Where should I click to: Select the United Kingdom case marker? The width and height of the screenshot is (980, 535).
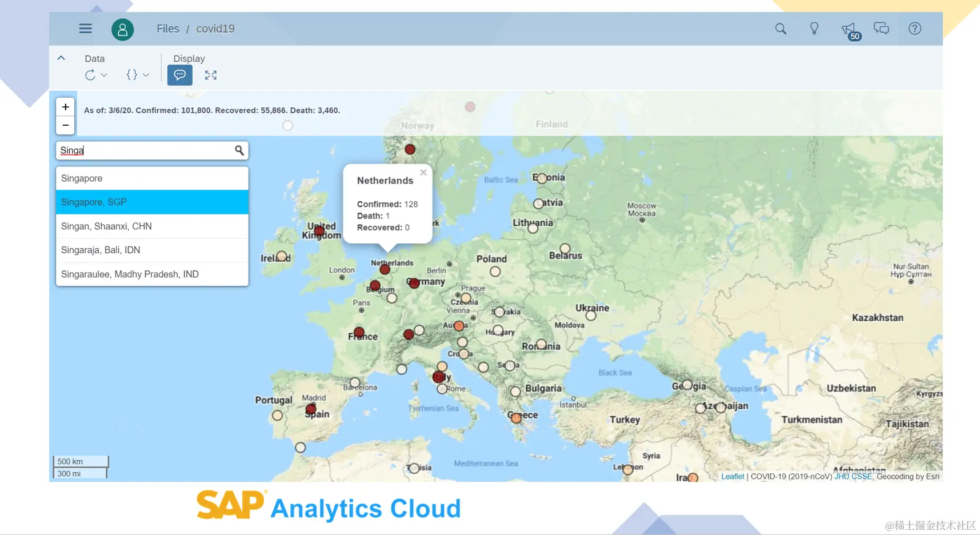coord(319,231)
